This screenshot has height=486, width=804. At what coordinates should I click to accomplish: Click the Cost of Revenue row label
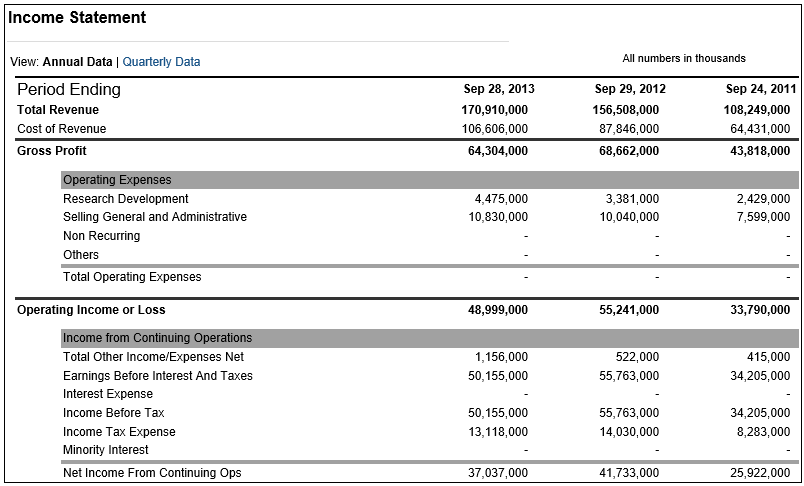[61, 129]
